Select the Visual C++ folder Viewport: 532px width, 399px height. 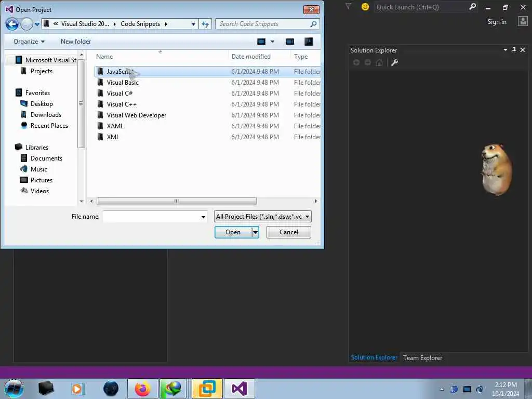click(x=207, y=104)
